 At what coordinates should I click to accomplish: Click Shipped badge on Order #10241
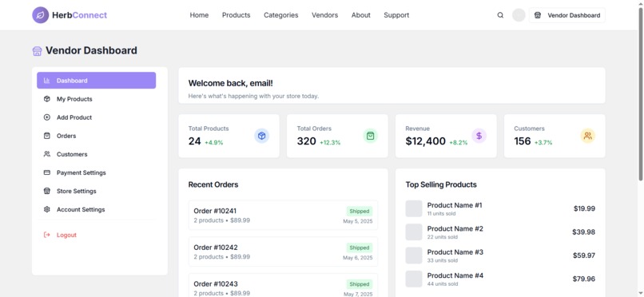[360, 212]
